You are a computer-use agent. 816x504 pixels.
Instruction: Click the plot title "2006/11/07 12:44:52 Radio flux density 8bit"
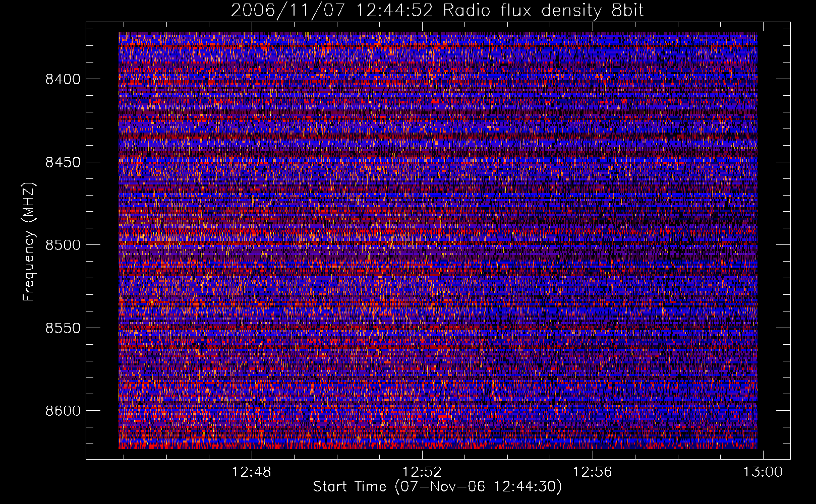pos(437,11)
